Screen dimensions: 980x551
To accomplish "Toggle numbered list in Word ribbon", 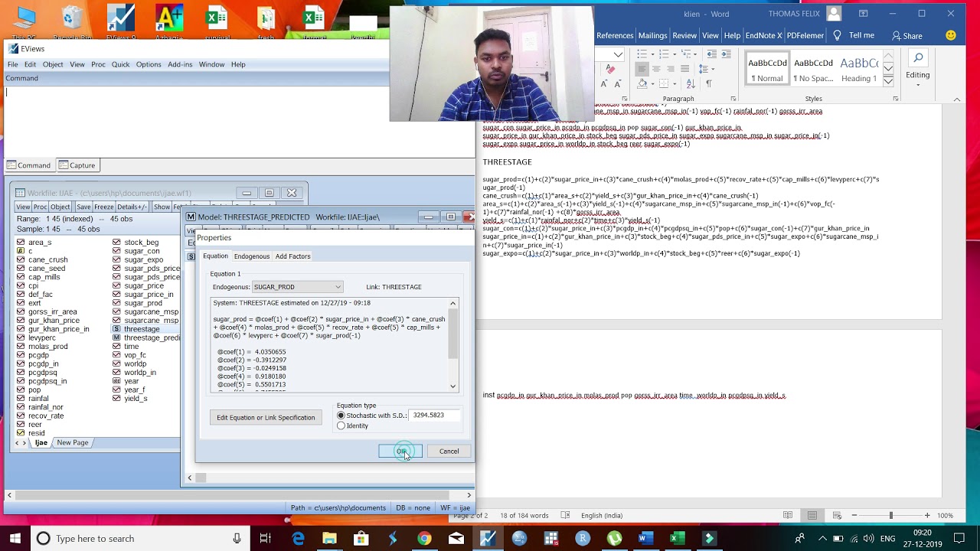I will 664,54.
